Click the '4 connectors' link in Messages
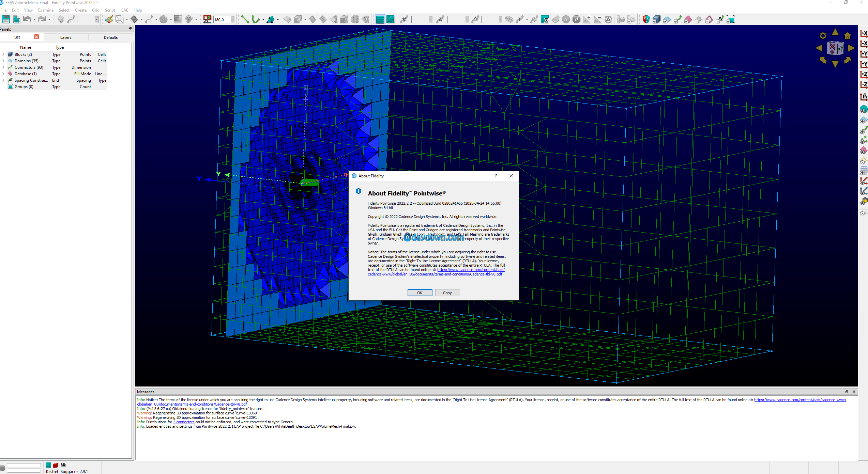 click(x=184, y=422)
